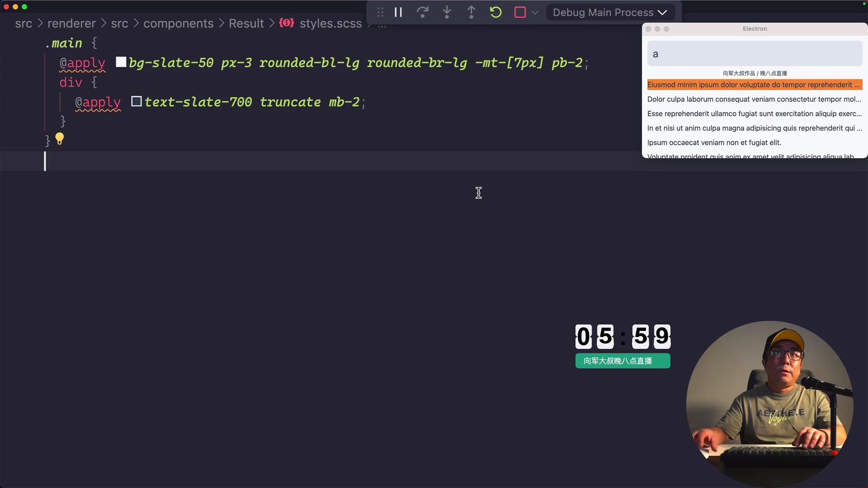Click the color swatch before bg-slate-50
The width and height of the screenshot is (868, 488).
pyautogui.click(x=121, y=62)
